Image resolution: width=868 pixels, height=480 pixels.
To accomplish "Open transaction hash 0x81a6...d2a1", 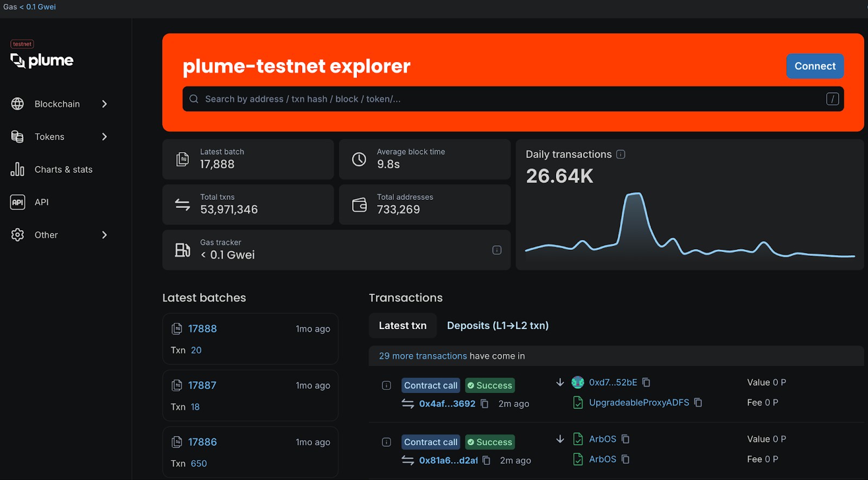I will point(448,460).
